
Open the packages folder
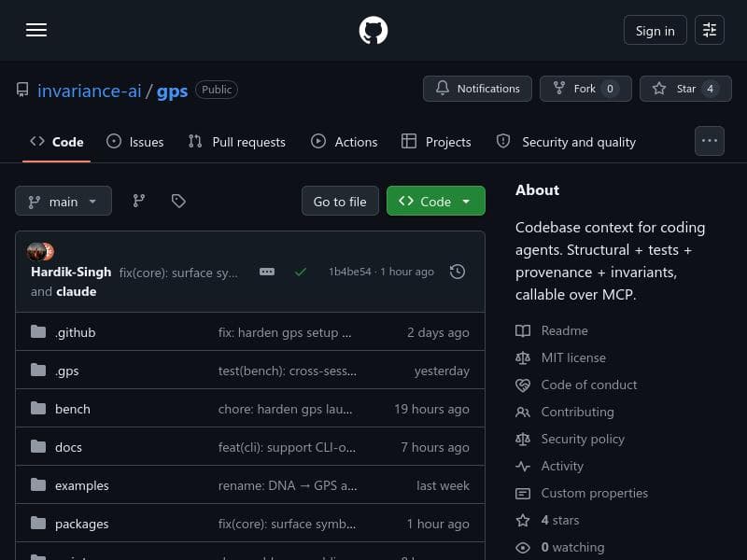(x=82, y=524)
